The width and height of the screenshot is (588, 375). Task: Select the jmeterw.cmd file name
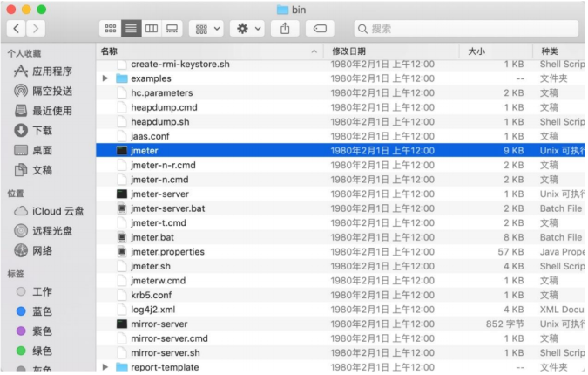(158, 281)
